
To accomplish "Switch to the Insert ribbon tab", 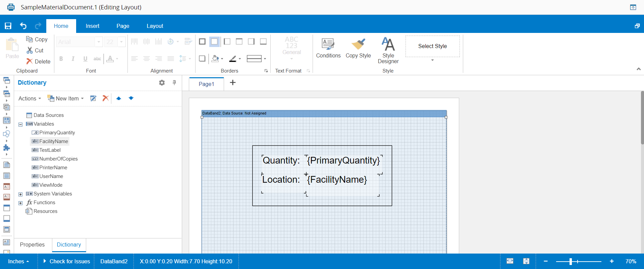I will [92, 26].
